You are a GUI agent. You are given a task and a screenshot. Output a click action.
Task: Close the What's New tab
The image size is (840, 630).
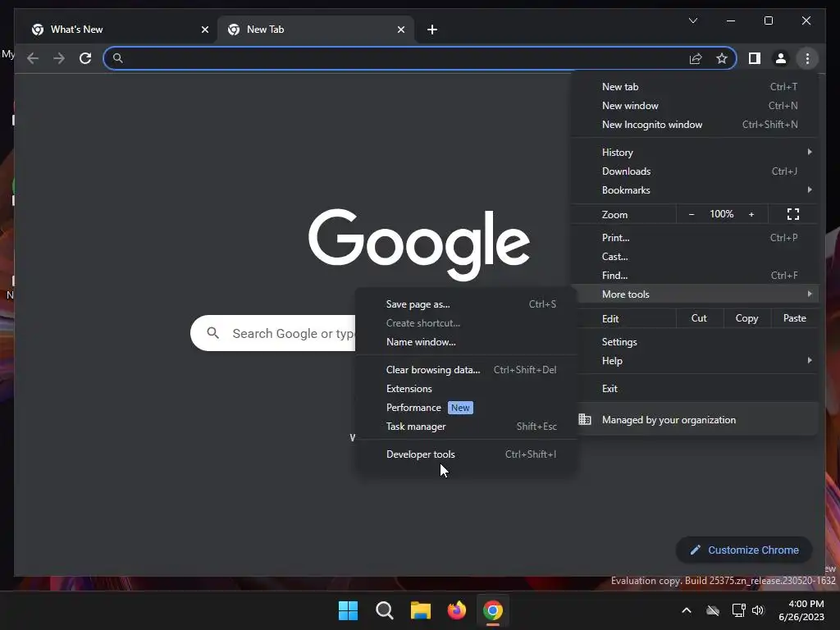pos(204,30)
